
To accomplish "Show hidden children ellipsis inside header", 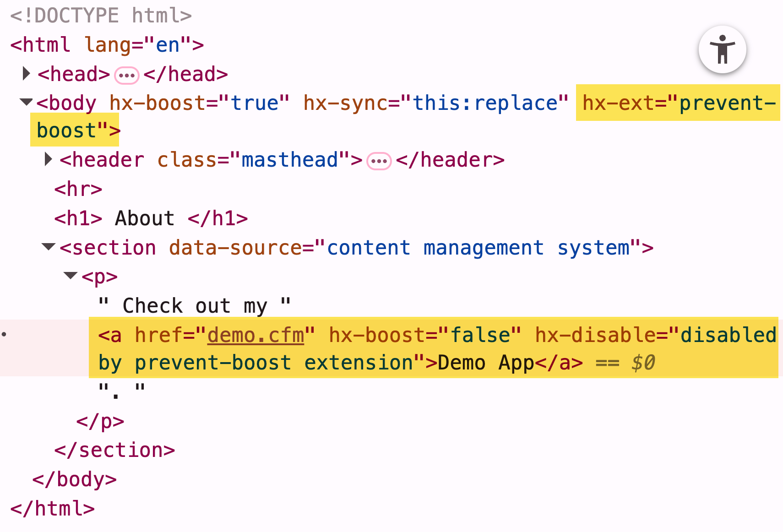I will point(379,161).
